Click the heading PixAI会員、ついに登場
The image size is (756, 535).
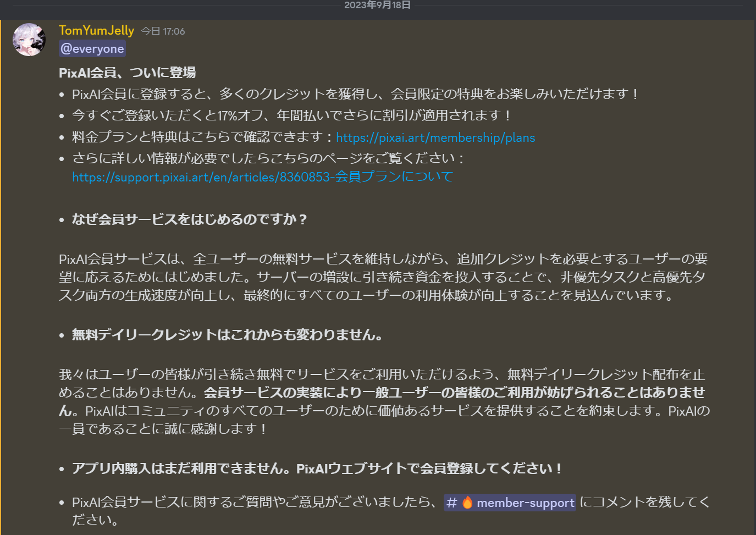(128, 73)
